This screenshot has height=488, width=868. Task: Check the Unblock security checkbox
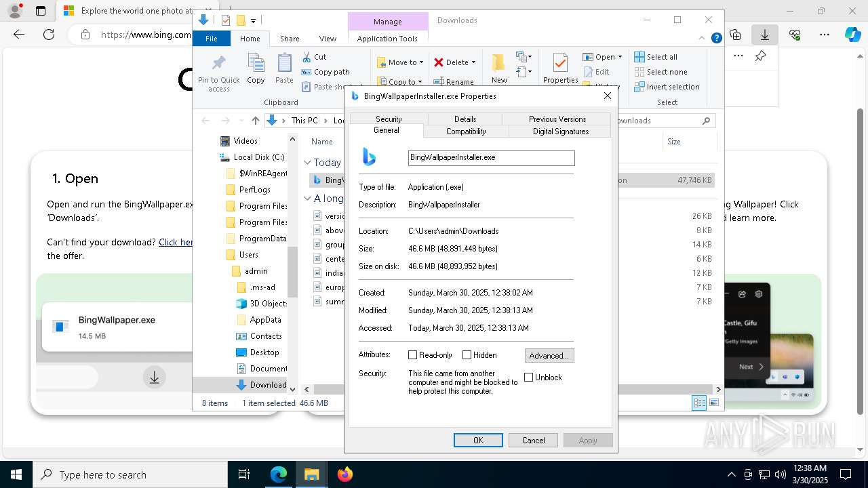tap(529, 378)
